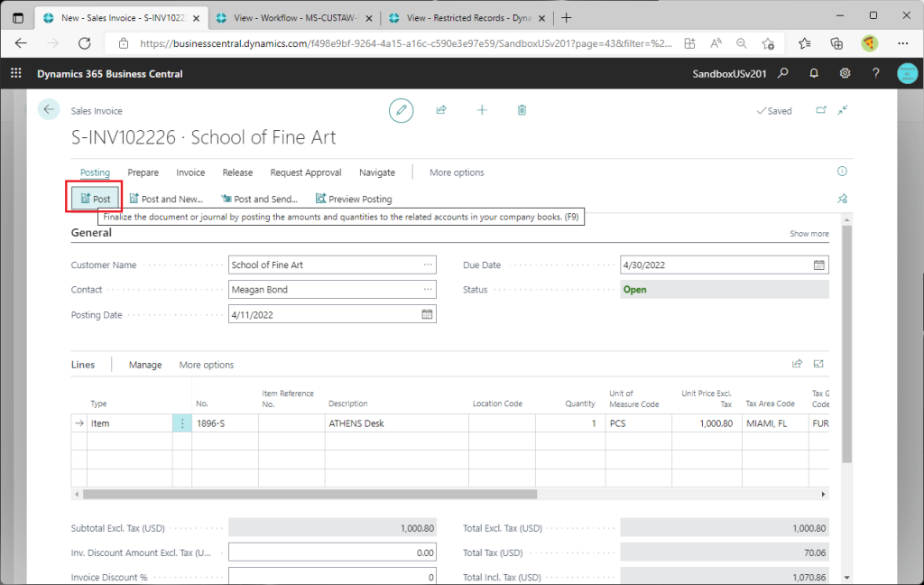Click Preview Posting
The width and height of the screenshot is (924, 585).
click(354, 199)
